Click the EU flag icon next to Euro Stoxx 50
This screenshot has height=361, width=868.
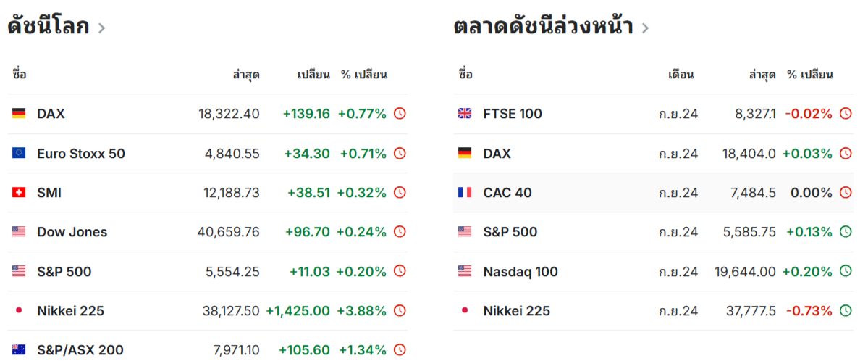(x=19, y=153)
